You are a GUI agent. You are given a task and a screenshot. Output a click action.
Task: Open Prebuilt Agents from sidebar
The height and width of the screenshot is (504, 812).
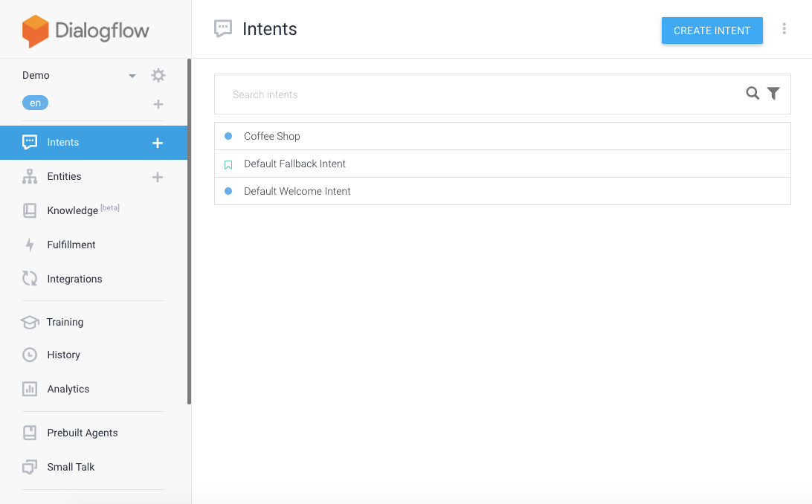tap(83, 433)
